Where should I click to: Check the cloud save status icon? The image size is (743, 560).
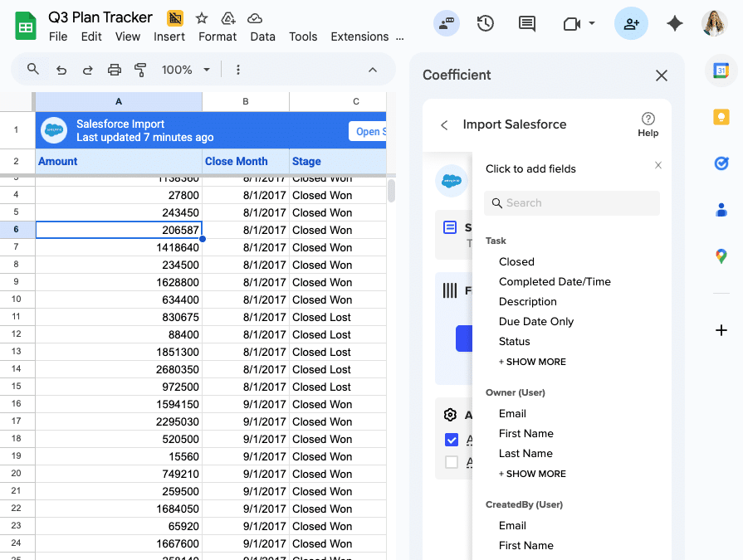255,18
